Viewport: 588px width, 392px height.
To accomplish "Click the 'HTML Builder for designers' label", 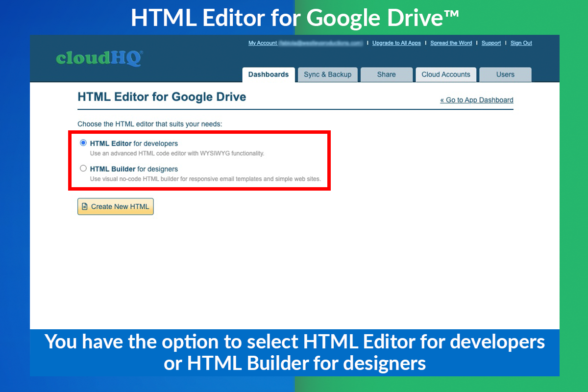I will point(134,169).
